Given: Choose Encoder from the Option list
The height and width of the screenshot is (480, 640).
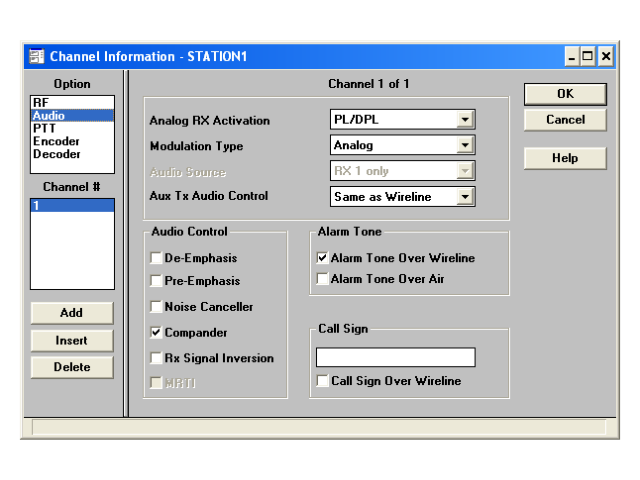Looking at the screenshot, I should coord(56,141).
